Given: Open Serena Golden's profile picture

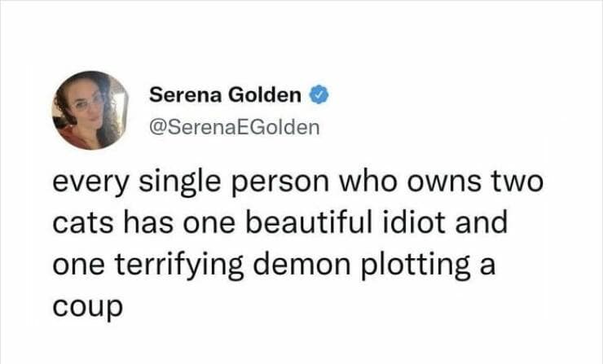Looking at the screenshot, I should (x=90, y=110).
